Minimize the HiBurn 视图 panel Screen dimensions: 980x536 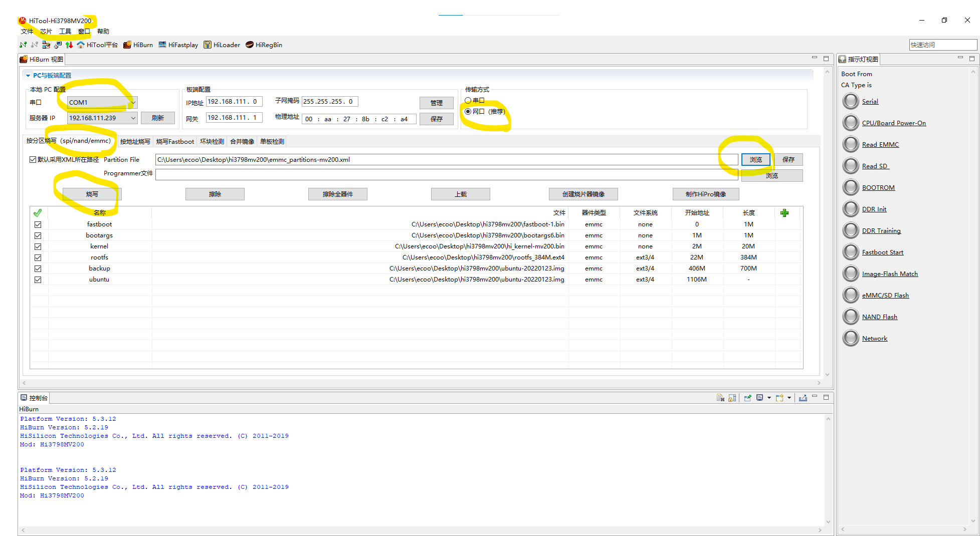pos(815,58)
